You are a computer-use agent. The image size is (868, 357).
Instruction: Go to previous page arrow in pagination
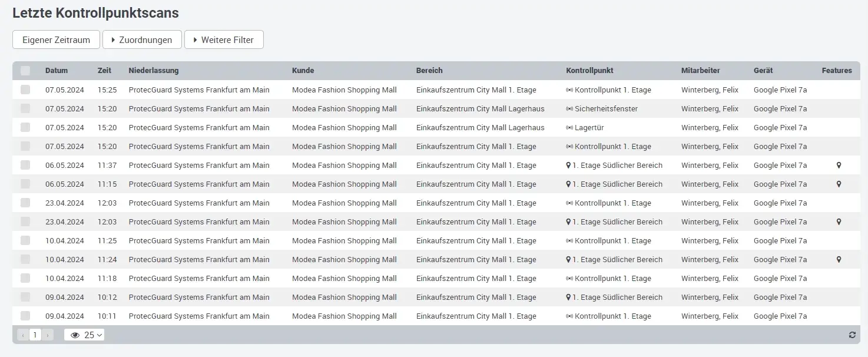(x=23, y=335)
